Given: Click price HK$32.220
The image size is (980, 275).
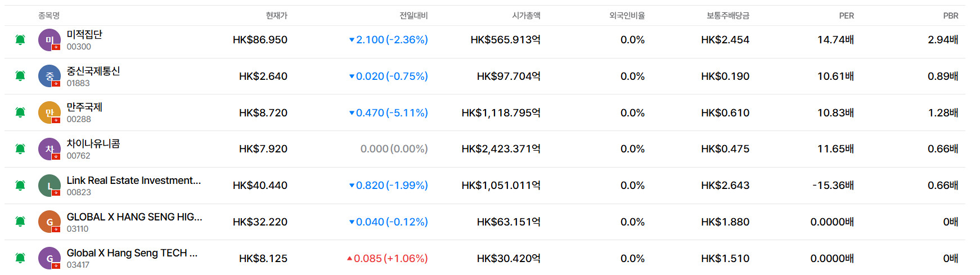Looking at the screenshot, I should coord(260,222).
